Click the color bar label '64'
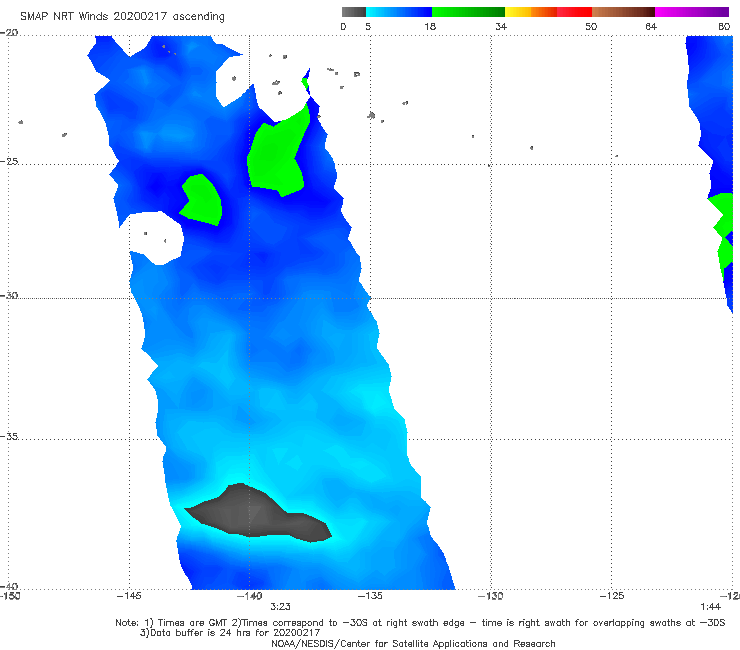 click(x=651, y=26)
